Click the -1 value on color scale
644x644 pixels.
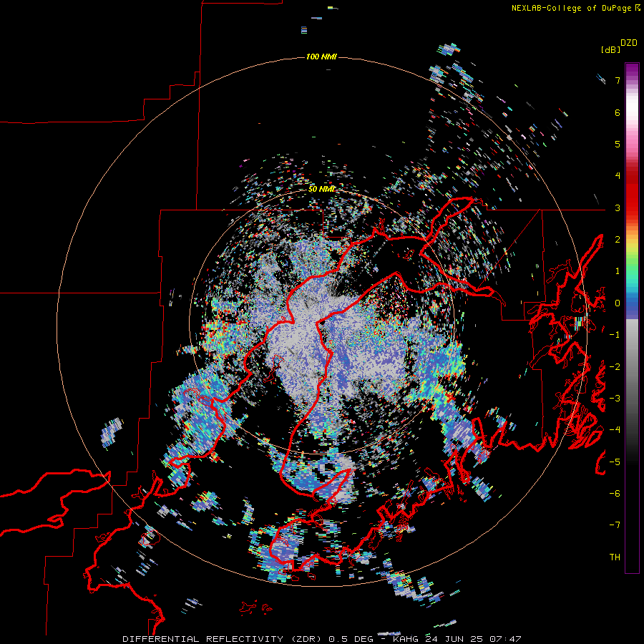tap(615, 335)
